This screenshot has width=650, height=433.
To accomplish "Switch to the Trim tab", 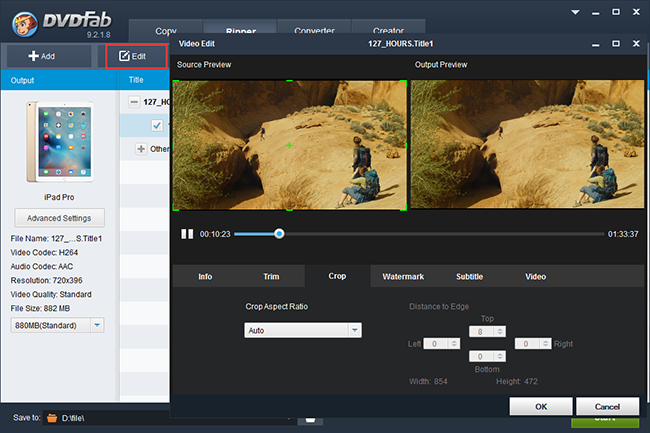I will click(x=271, y=276).
